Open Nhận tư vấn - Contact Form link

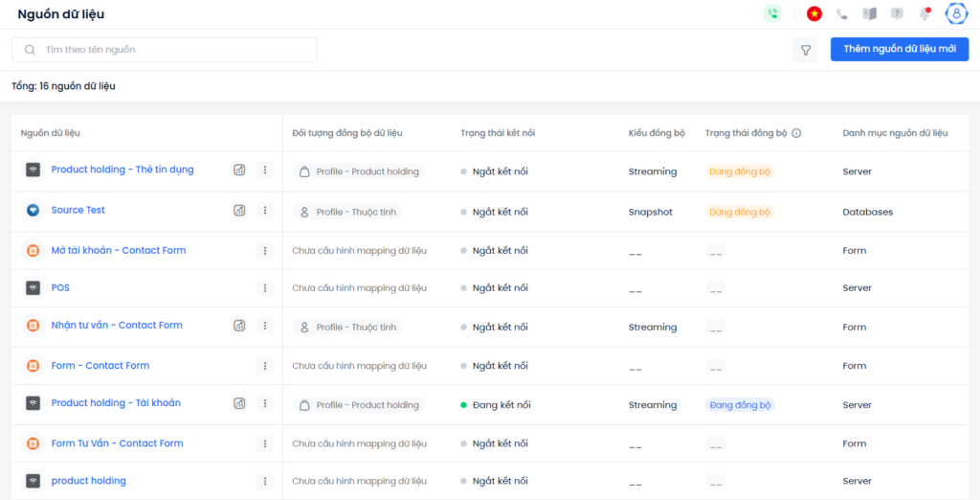click(x=117, y=326)
